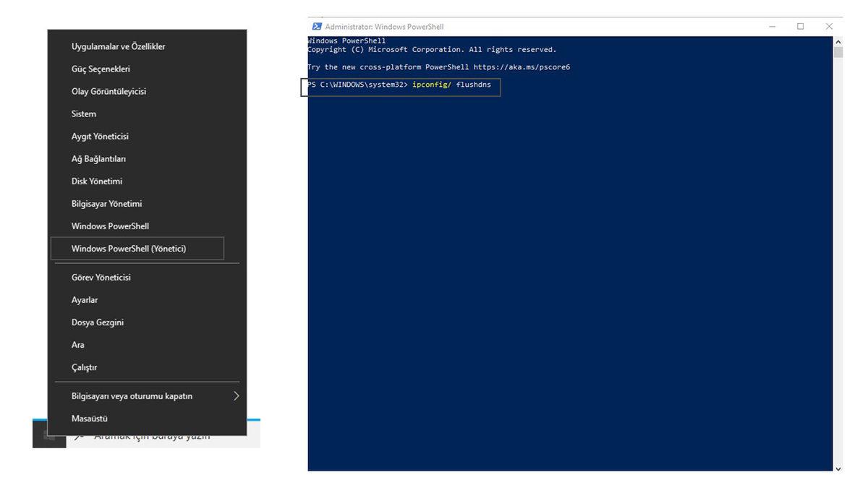Open Bilgisayar Yönetimi
Image resolution: width=868 pixels, height=488 pixels.
pyautogui.click(x=106, y=204)
